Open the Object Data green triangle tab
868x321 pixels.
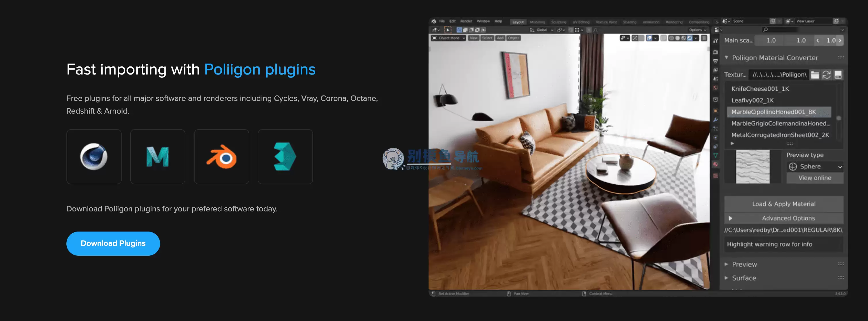coord(715,155)
